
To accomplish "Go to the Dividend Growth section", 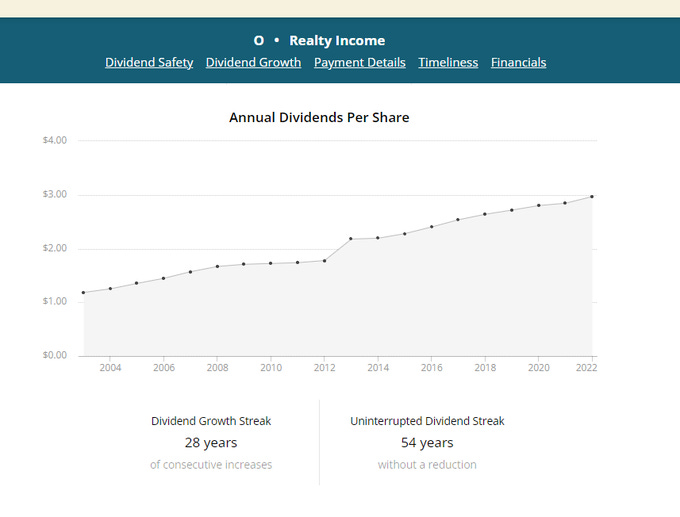I will click(x=253, y=62).
